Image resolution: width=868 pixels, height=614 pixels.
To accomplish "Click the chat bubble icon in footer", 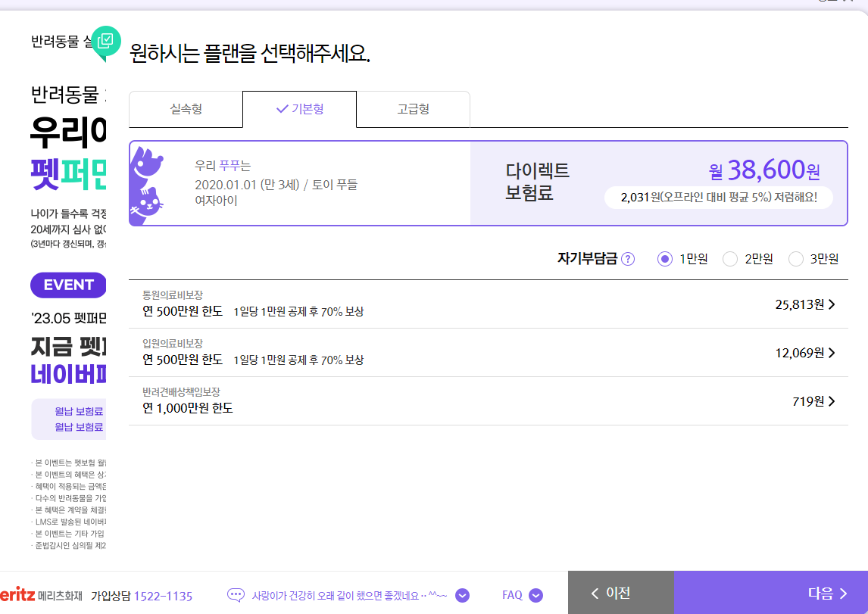I will [x=236, y=595].
